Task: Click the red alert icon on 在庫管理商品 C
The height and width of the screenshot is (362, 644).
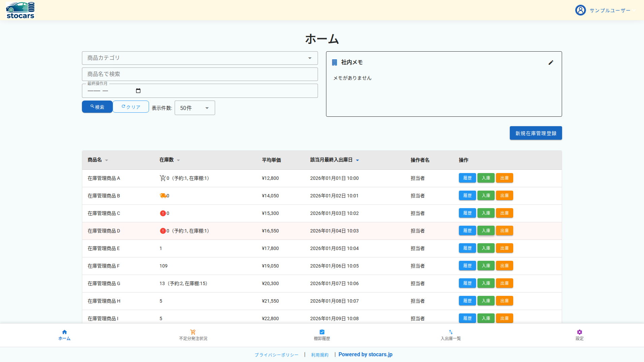Action: (x=163, y=213)
